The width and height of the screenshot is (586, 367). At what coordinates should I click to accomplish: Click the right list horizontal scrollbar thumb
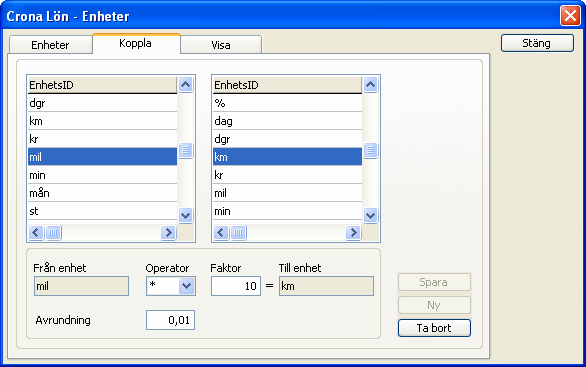coord(238,232)
